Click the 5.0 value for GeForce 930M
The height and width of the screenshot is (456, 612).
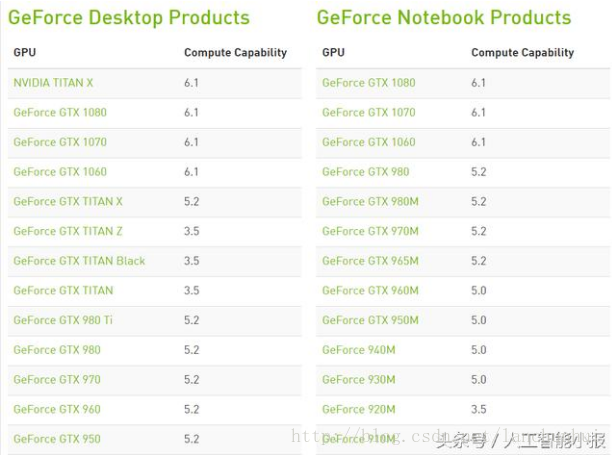[x=479, y=379]
